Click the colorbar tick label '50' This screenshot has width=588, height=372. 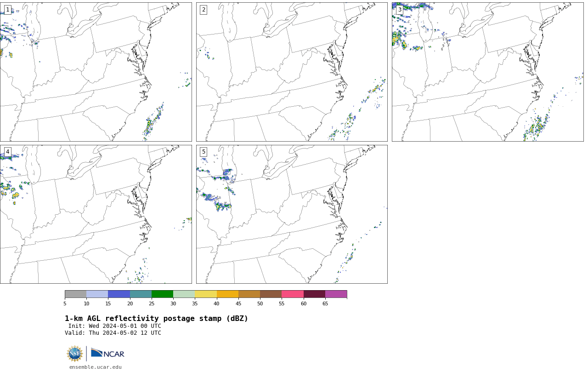tap(260, 303)
